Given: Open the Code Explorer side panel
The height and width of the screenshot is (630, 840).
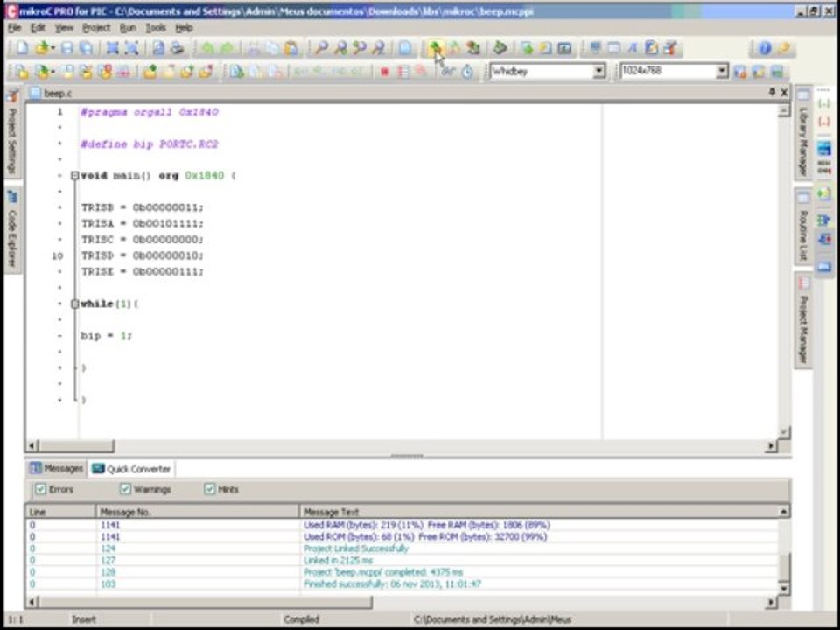Looking at the screenshot, I should tap(12, 229).
